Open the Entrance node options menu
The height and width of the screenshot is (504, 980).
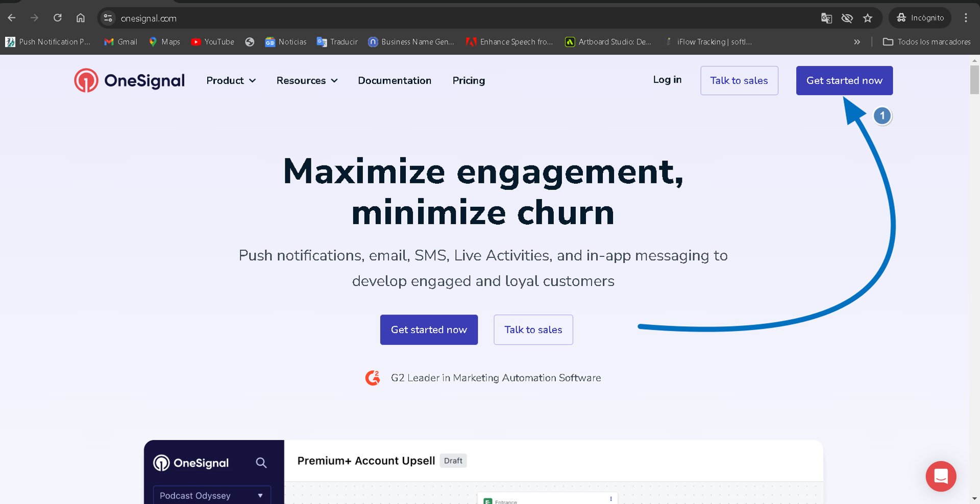point(611,499)
